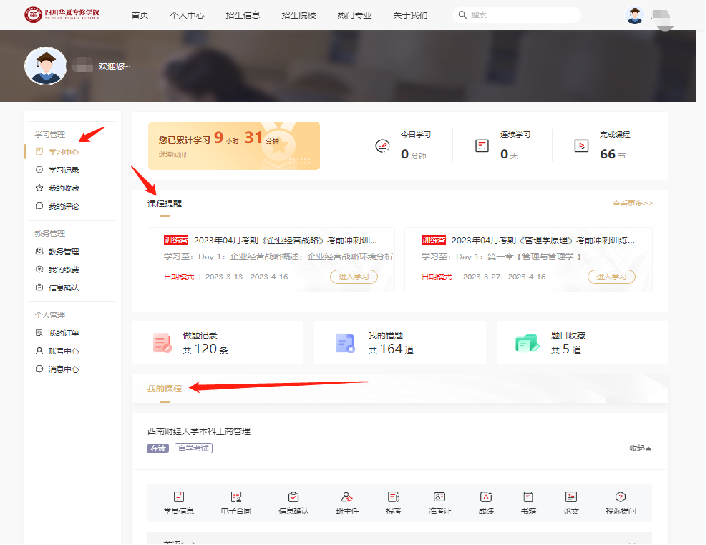This screenshot has width=706, height=545.
Task: Click the 完成课程 stat icon
Action: coord(581,146)
